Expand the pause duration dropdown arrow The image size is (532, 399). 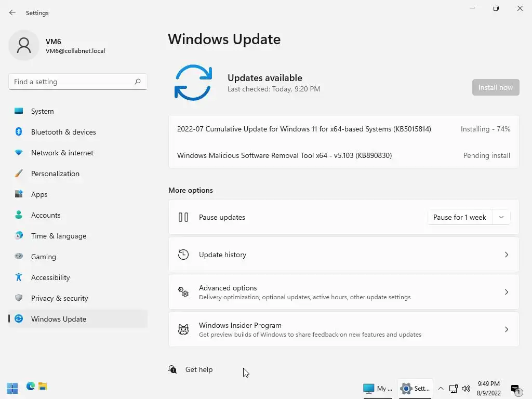pyautogui.click(x=501, y=217)
